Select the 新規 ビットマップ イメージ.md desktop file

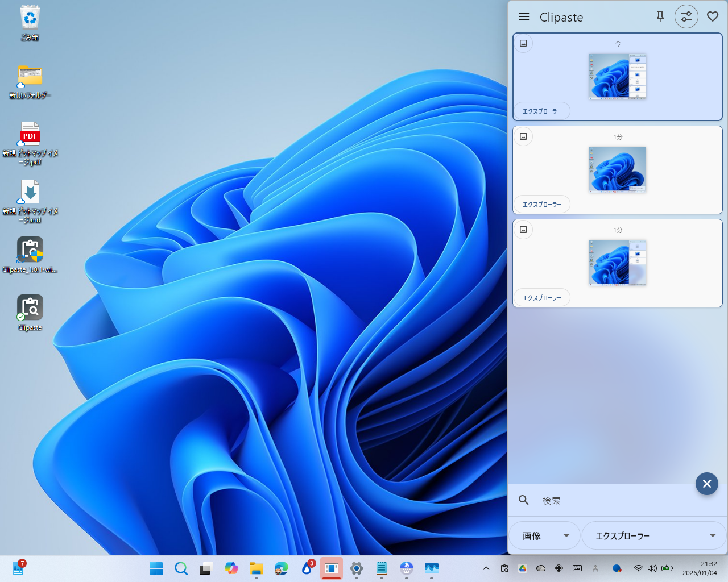[x=30, y=202]
